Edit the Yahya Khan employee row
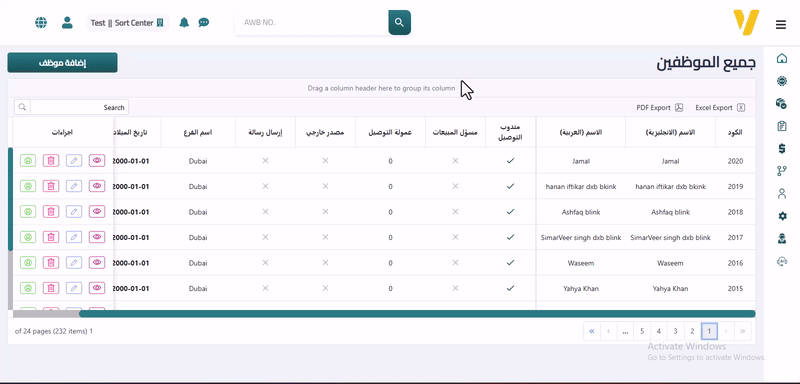This screenshot has width=800, height=384. click(x=74, y=288)
